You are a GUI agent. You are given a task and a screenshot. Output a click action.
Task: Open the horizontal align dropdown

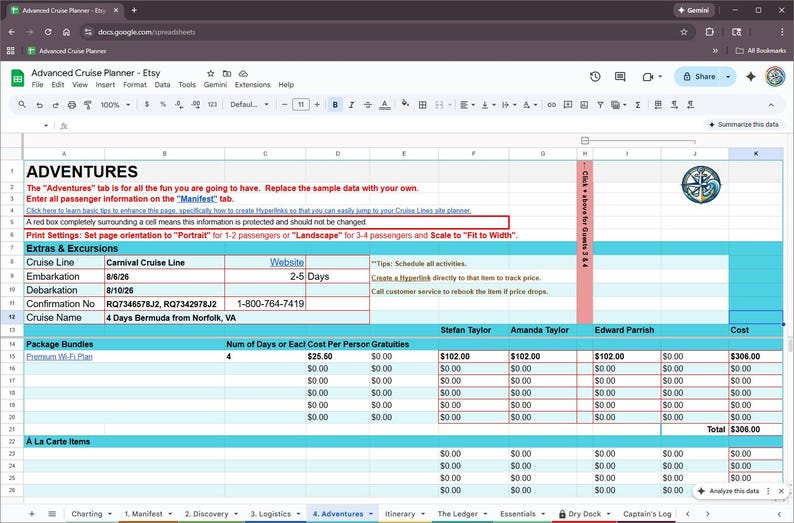(x=467, y=105)
